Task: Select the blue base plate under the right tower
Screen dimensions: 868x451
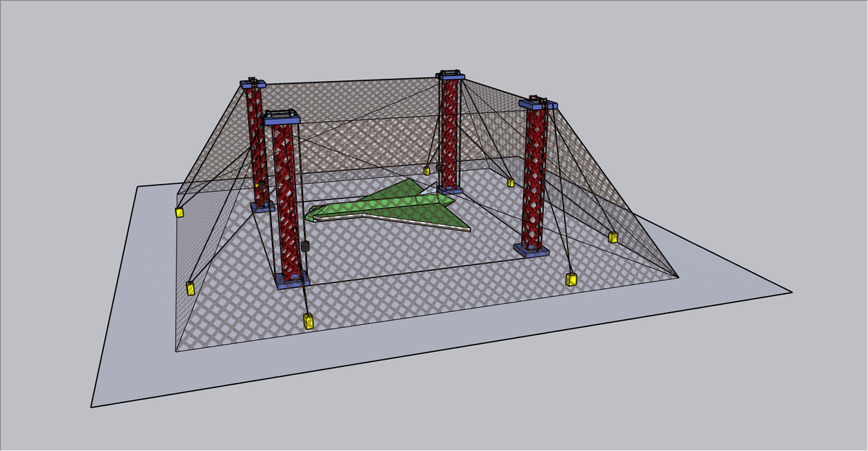Action: click(x=532, y=250)
